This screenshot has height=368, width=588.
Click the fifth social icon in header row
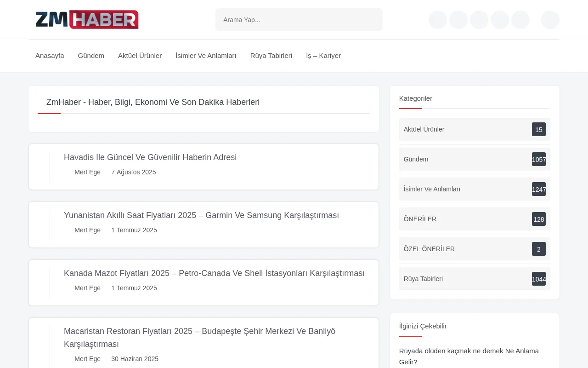(520, 20)
